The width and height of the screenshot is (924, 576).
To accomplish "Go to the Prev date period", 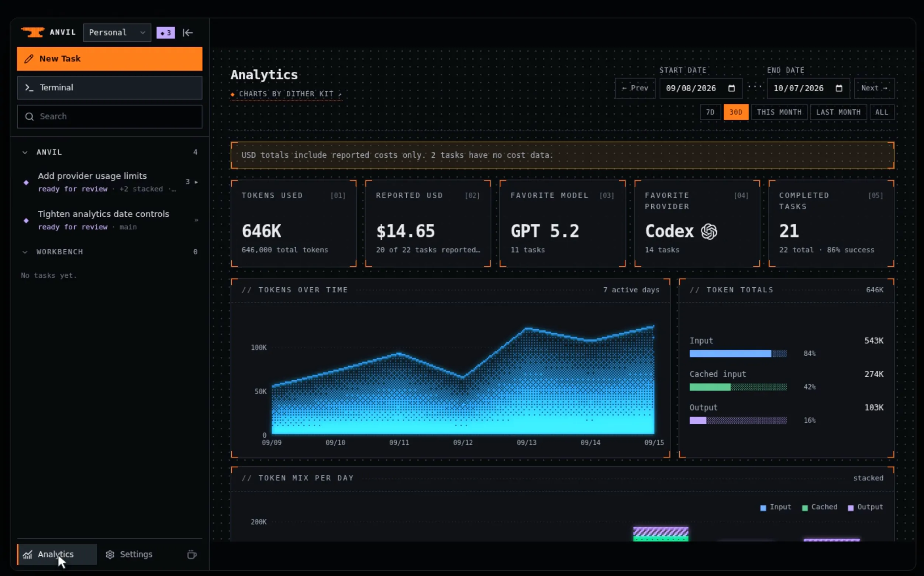I will 635,88.
